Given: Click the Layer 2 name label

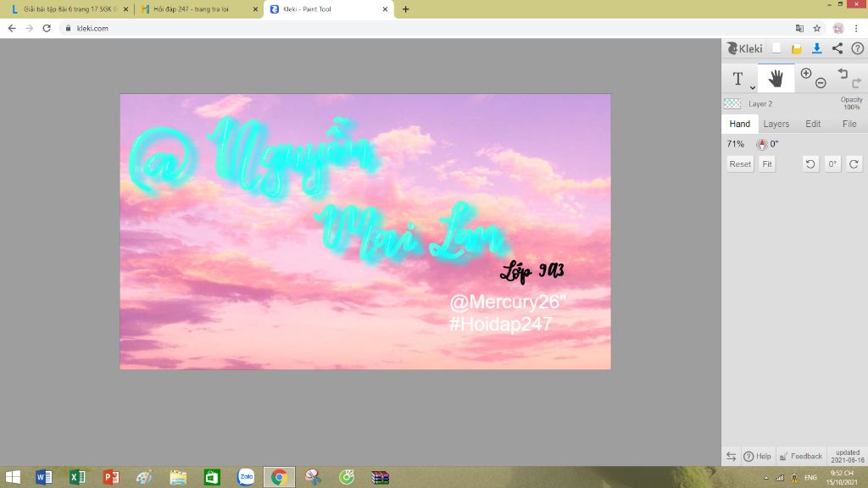Looking at the screenshot, I should click(760, 104).
